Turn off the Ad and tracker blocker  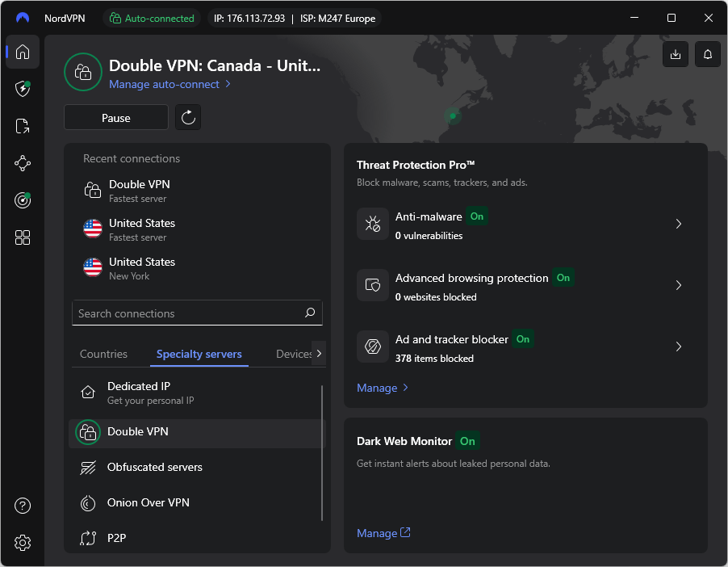pos(522,339)
